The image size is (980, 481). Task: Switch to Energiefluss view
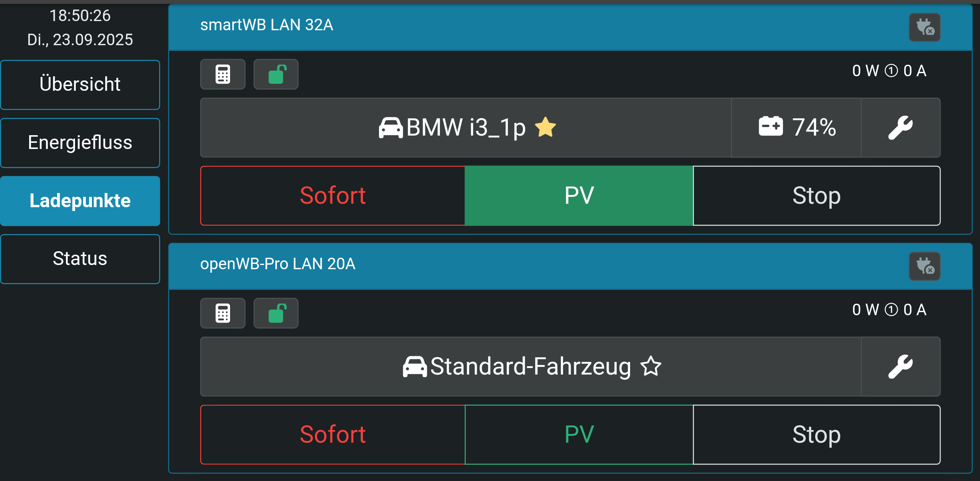tap(80, 143)
